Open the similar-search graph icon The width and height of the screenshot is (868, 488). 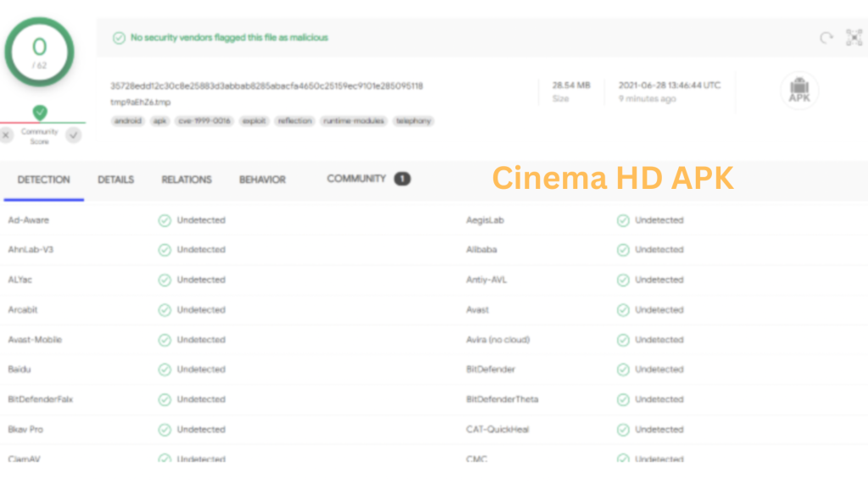point(854,37)
